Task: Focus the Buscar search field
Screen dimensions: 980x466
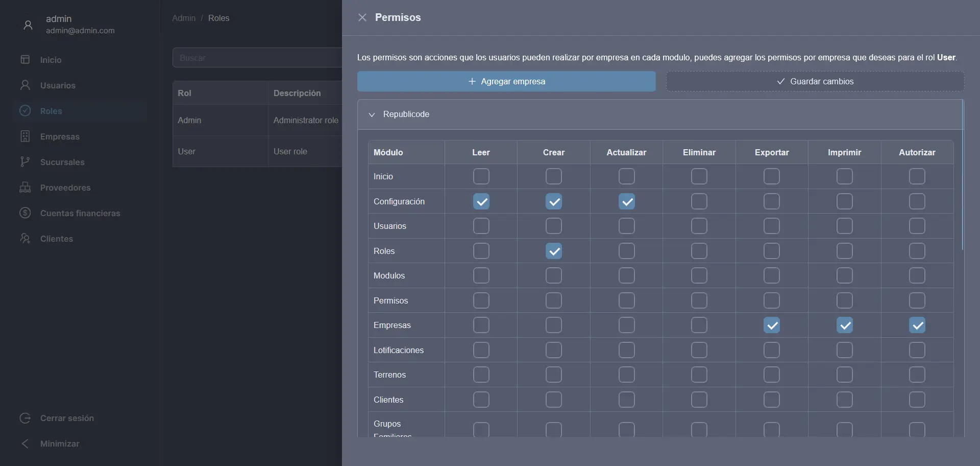Action: tap(257, 58)
